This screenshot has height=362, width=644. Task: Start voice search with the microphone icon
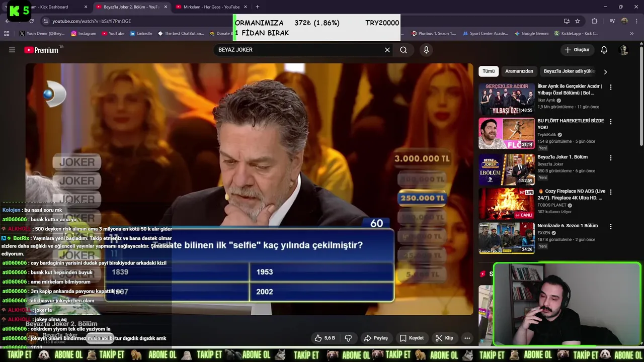tap(426, 50)
